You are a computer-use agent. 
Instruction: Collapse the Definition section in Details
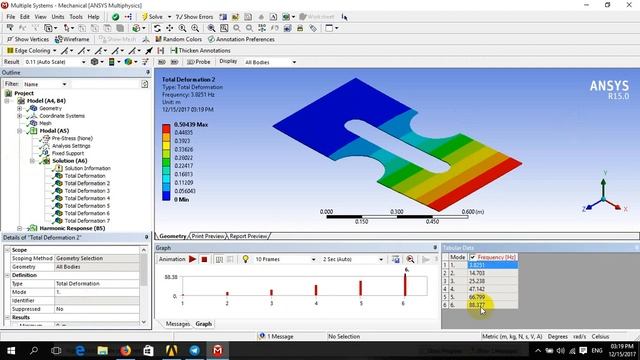(7, 275)
